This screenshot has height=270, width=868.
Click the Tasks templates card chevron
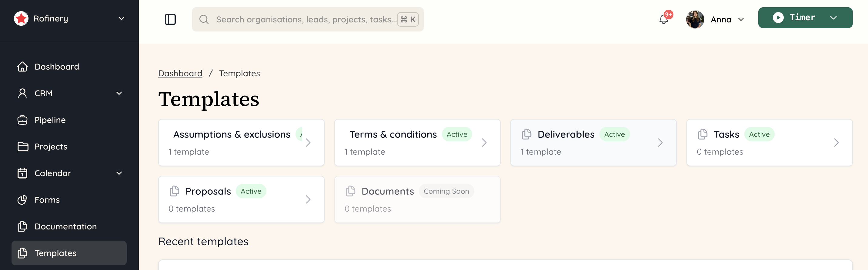[x=836, y=142]
